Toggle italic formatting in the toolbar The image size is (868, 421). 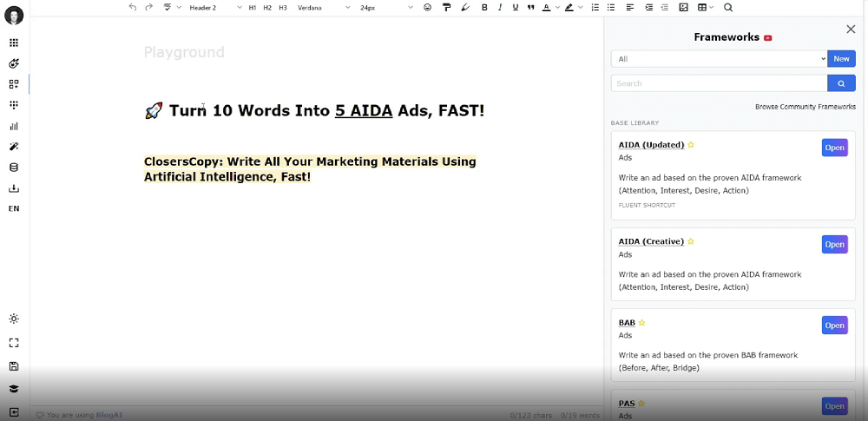(500, 8)
